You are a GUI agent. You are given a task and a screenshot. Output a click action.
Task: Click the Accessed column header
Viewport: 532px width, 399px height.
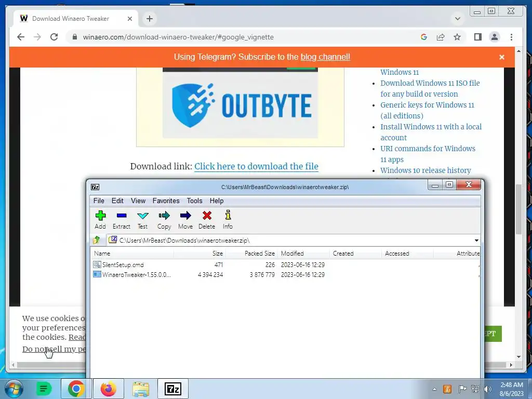407,254
